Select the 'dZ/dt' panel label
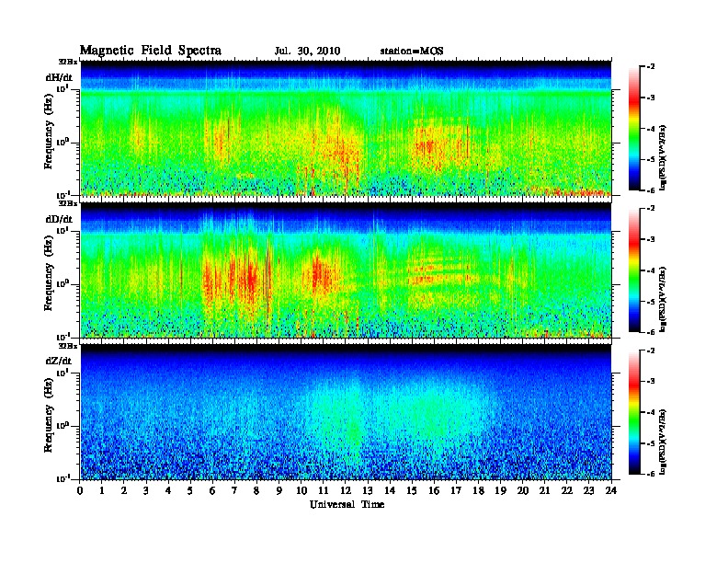Image resolution: width=728 pixels, height=563 pixels. pos(59,361)
